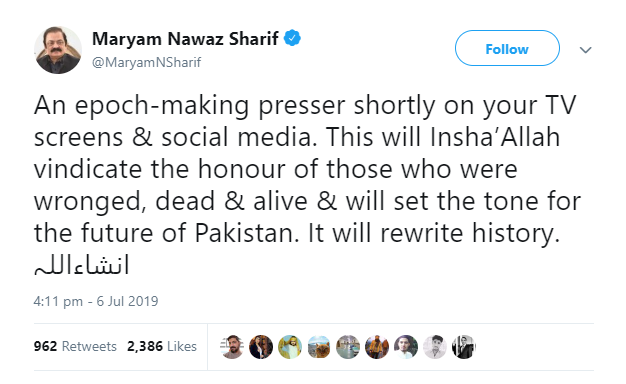Open the @MaryamNSharif handle link
Image resolution: width=626 pixels, height=384 pixels.
tap(147, 62)
